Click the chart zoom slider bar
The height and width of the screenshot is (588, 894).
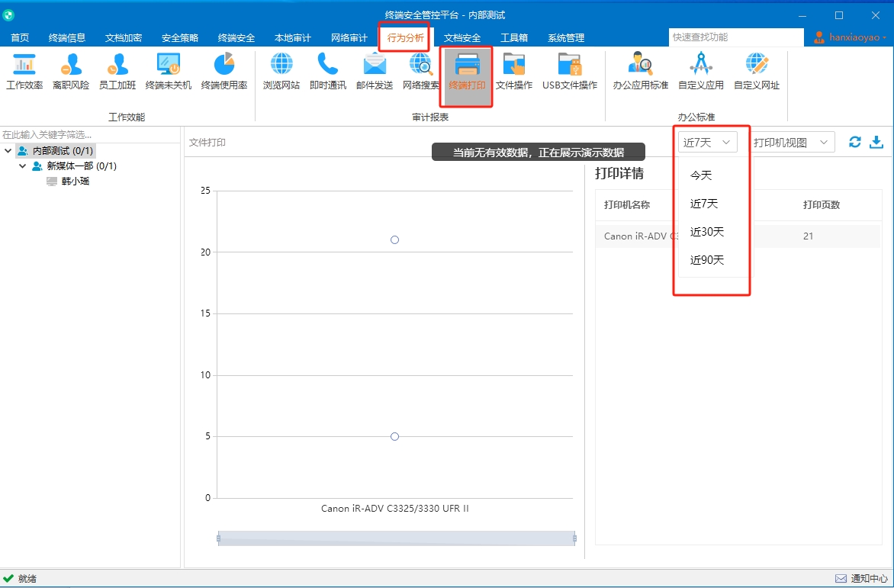[x=396, y=538]
